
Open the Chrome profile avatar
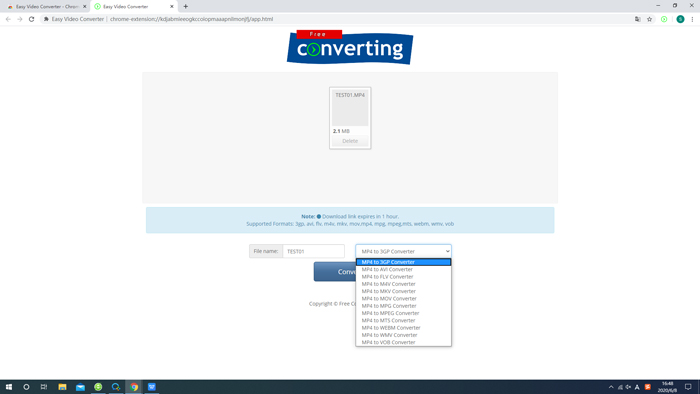coord(680,19)
